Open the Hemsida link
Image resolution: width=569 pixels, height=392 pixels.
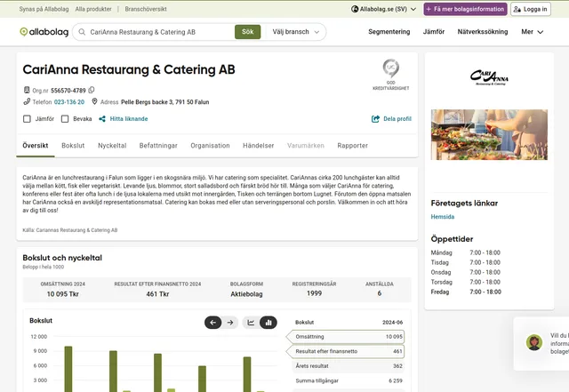click(x=443, y=217)
